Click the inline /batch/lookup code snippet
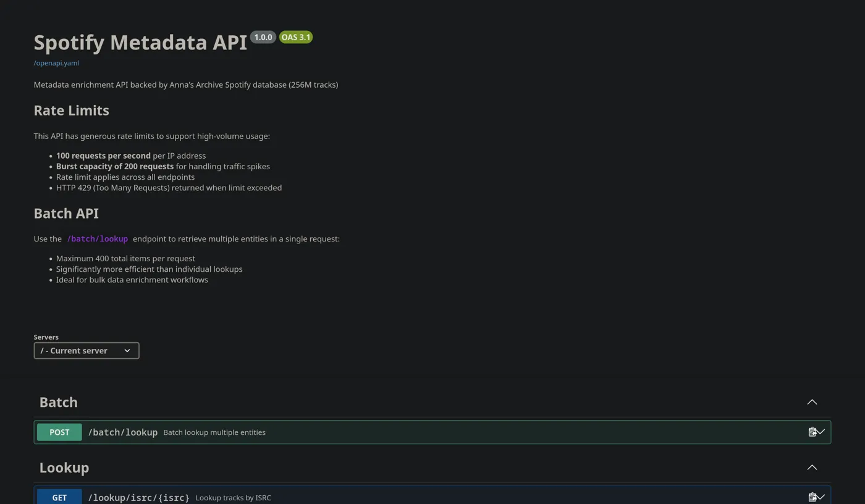This screenshot has width=865, height=504. pyautogui.click(x=98, y=239)
